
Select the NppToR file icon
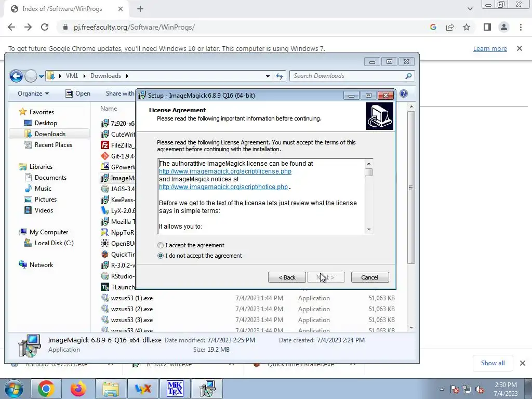coord(105,232)
